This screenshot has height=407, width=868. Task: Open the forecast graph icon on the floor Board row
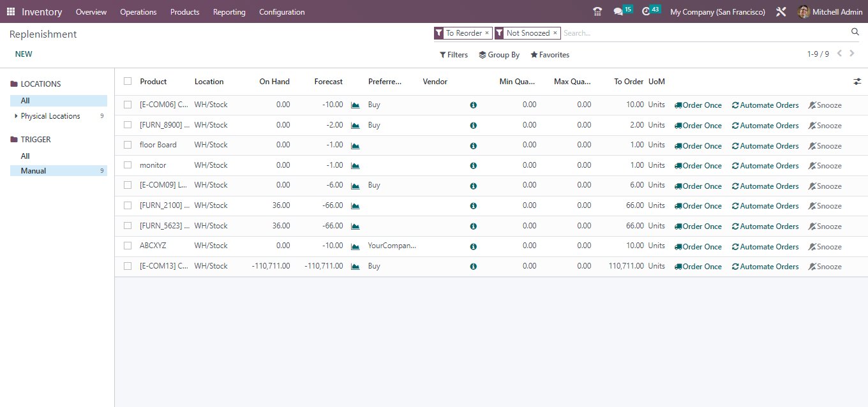[355, 145]
